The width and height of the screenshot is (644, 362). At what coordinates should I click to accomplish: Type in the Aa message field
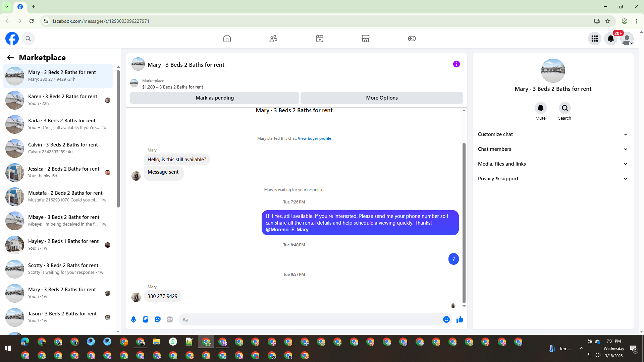pos(310,319)
